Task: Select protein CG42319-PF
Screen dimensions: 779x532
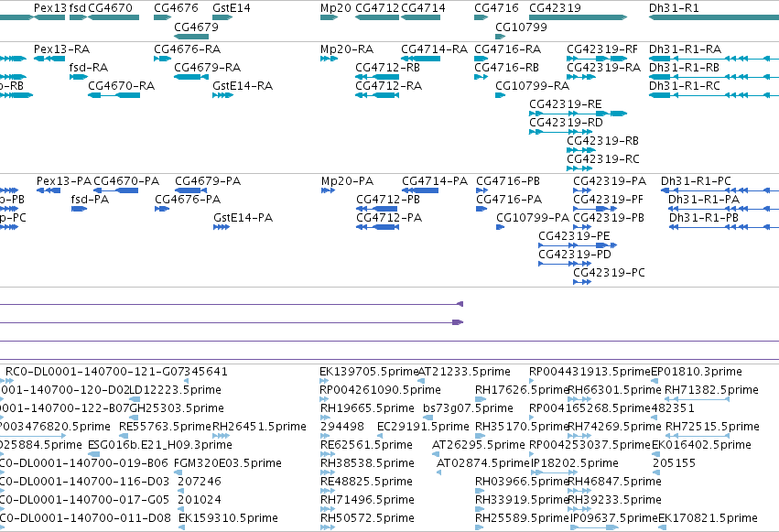Action: (608, 200)
